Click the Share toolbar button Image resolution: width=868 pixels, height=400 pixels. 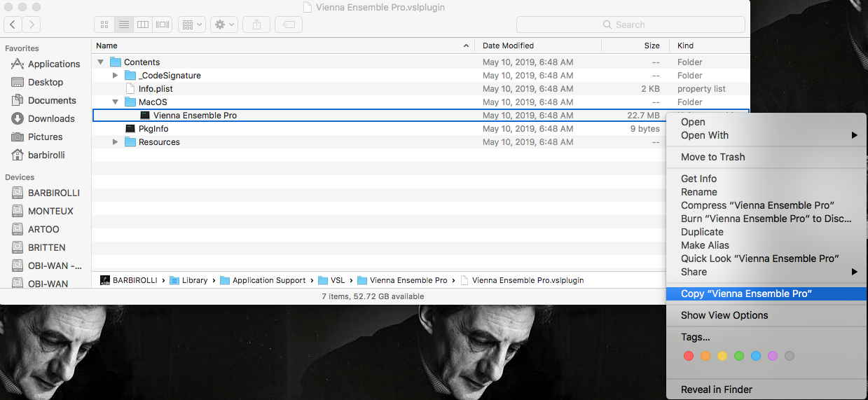point(257,25)
